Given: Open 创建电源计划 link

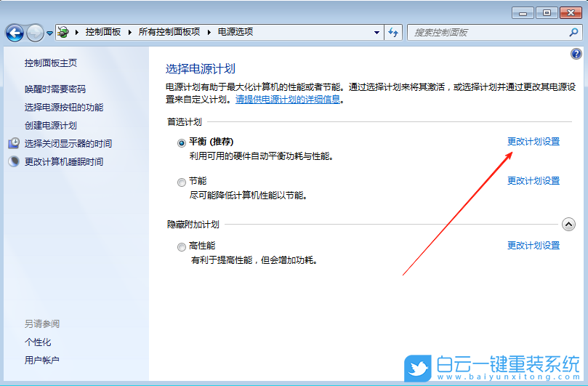Looking at the screenshot, I should click(51, 125).
